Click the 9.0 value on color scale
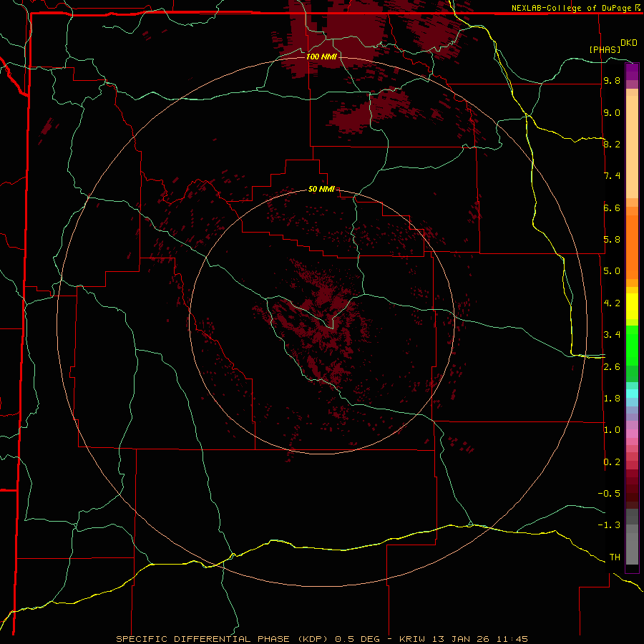This screenshot has width=644, height=644. point(612,112)
